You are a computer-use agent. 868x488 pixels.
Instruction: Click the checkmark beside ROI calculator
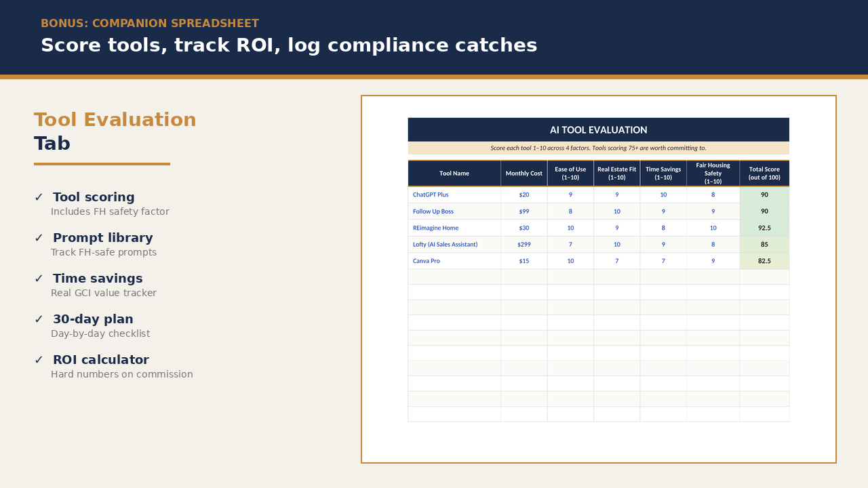click(x=39, y=360)
